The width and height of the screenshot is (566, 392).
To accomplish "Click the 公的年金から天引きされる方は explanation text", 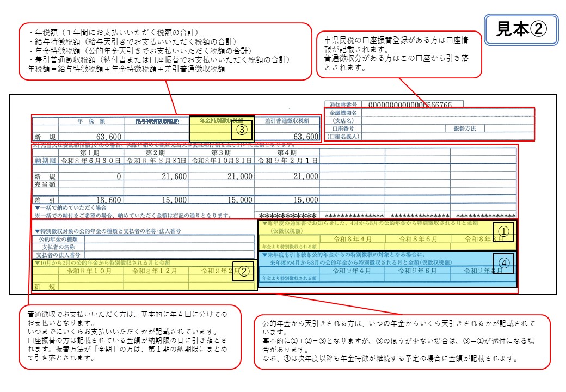I will 398,341.
